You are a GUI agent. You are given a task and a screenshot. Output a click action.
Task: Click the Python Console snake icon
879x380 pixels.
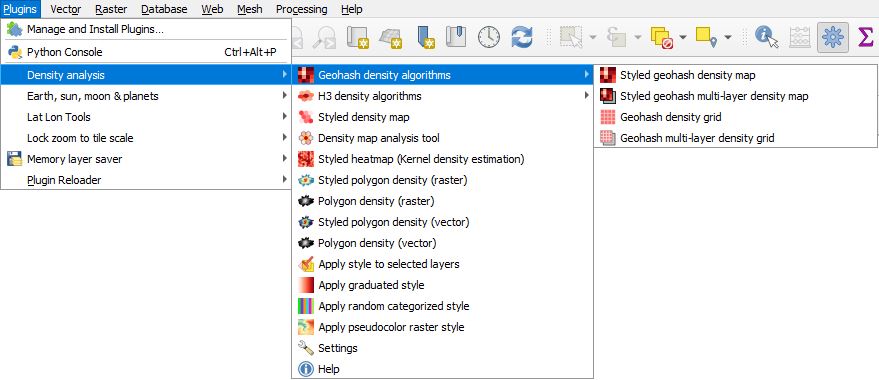tap(15, 52)
